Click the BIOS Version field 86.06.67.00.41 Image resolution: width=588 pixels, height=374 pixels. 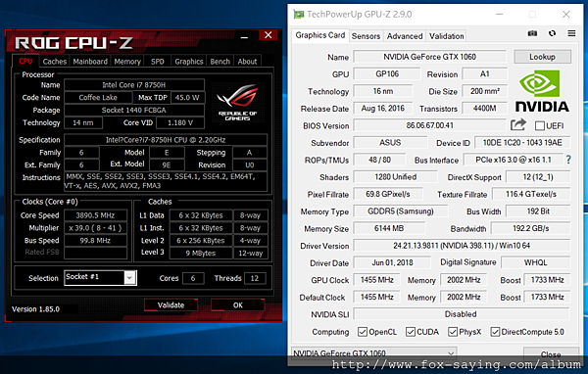(430, 125)
